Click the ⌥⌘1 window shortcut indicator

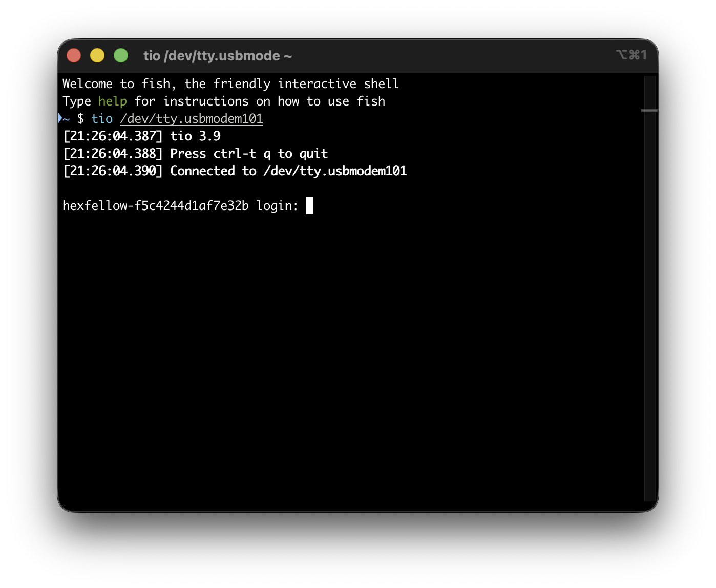pyautogui.click(x=631, y=55)
